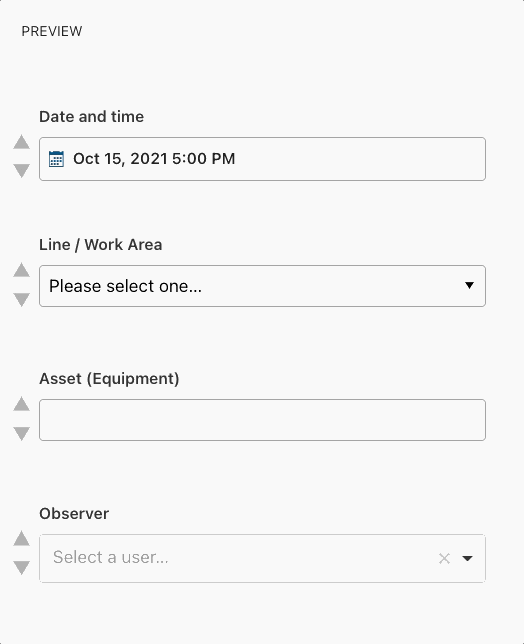524x644 pixels.
Task: Click the Line / Work Area label
Action: point(101,245)
